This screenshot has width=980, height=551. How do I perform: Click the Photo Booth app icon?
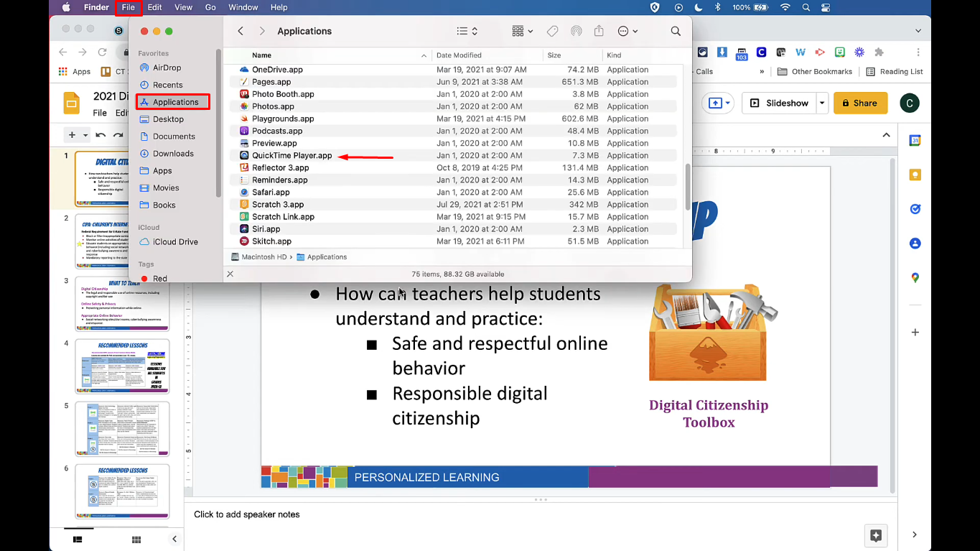click(244, 94)
